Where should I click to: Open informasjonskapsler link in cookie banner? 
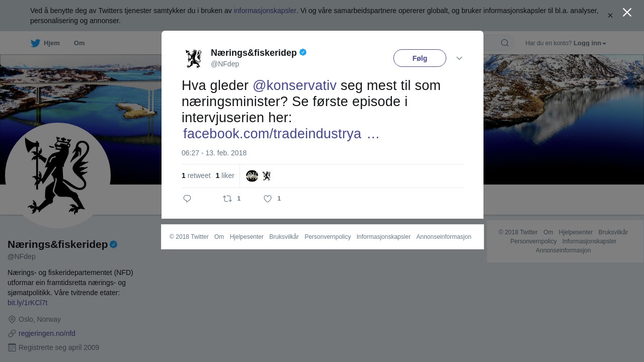pyautogui.click(x=265, y=11)
